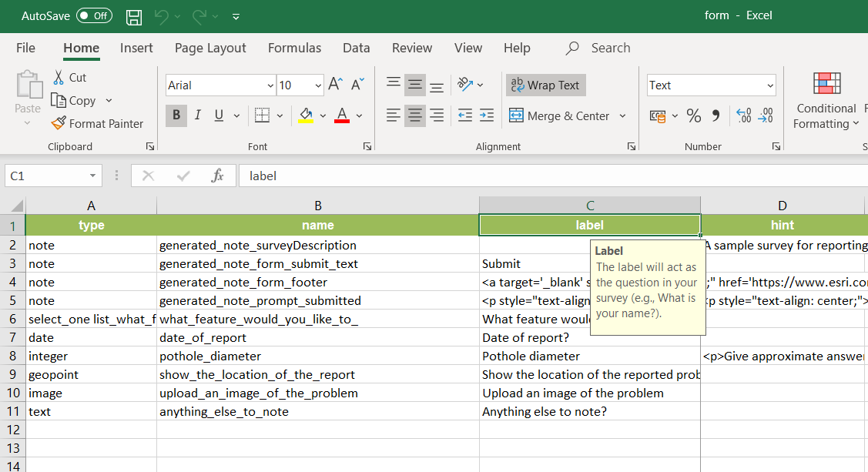Apply italic formatting
Viewport: 868px width, 472px height.
click(x=198, y=115)
